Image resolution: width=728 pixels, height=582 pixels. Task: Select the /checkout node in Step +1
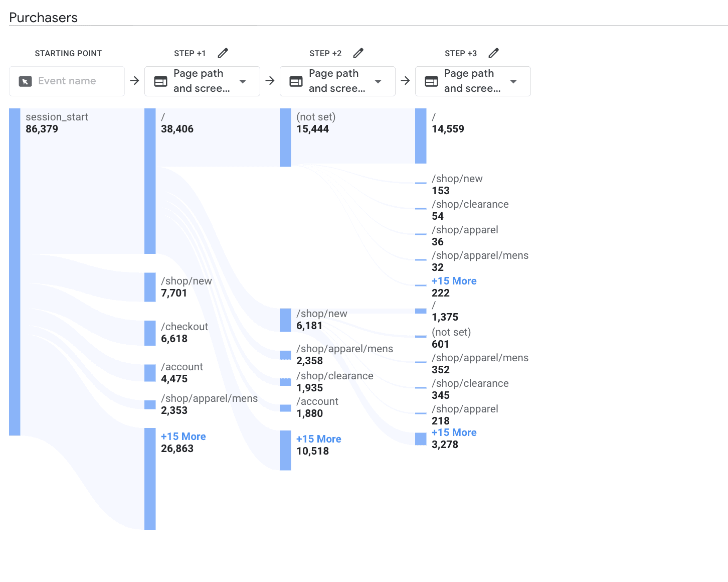click(150, 333)
